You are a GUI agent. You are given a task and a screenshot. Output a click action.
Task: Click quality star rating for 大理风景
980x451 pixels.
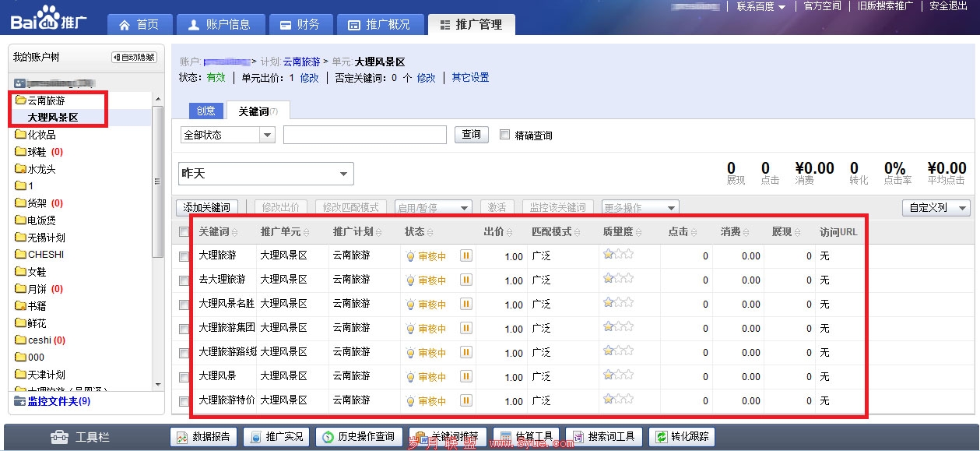pos(618,375)
